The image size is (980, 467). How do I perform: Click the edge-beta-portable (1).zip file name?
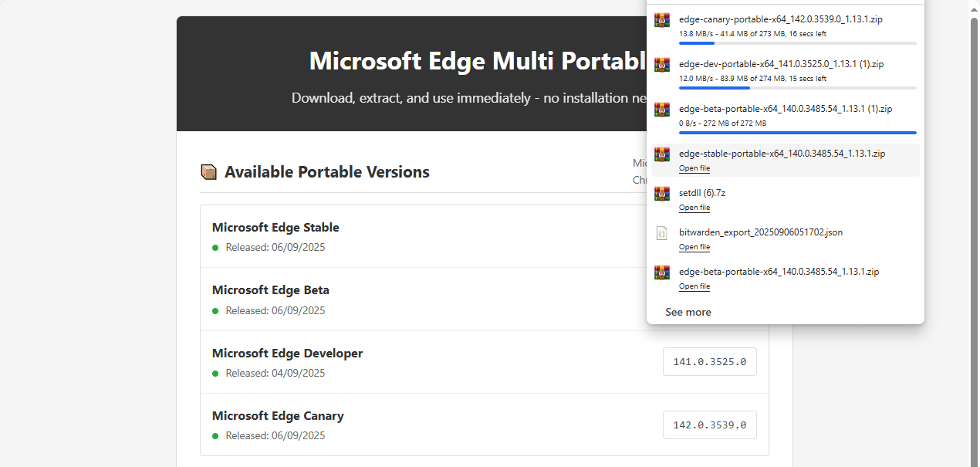(786, 109)
